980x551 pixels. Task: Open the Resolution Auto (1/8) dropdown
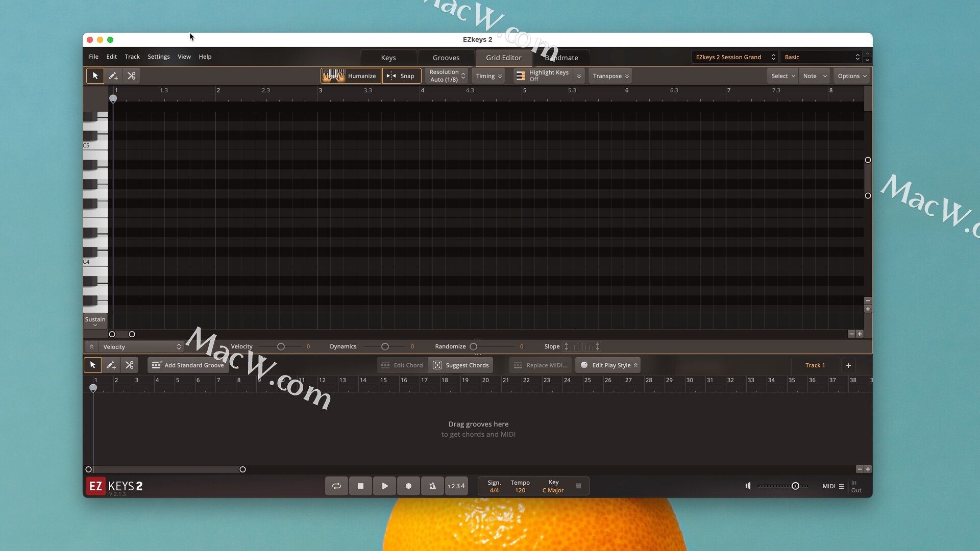447,76
